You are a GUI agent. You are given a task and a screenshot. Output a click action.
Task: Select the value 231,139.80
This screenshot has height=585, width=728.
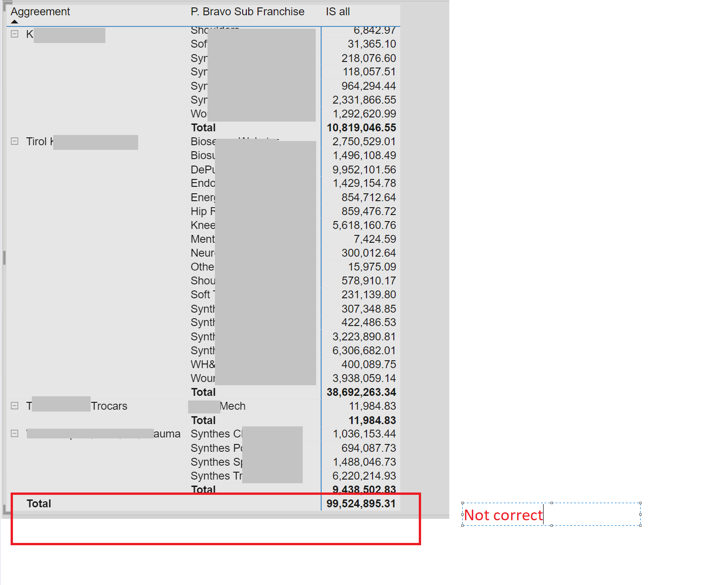pyautogui.click(x=369, y=295)
